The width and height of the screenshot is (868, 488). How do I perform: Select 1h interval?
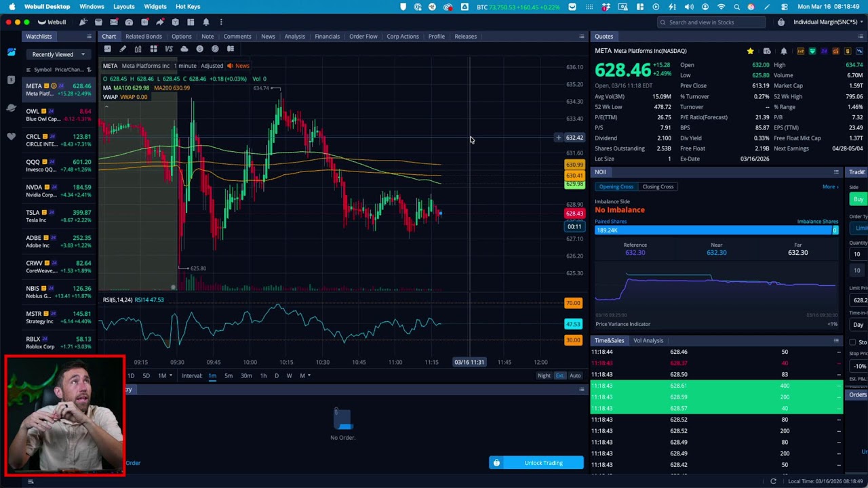tap(263, 375)
